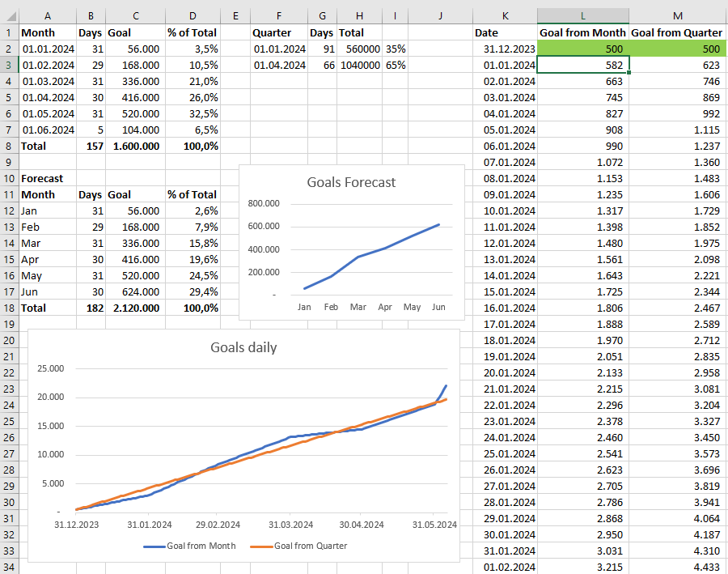Click the Goals daily chart title

pos(243,347)
